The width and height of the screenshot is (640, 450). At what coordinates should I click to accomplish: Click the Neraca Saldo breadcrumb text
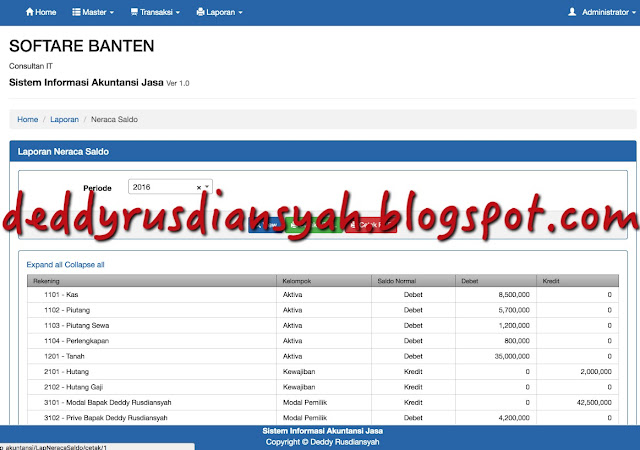114,119
